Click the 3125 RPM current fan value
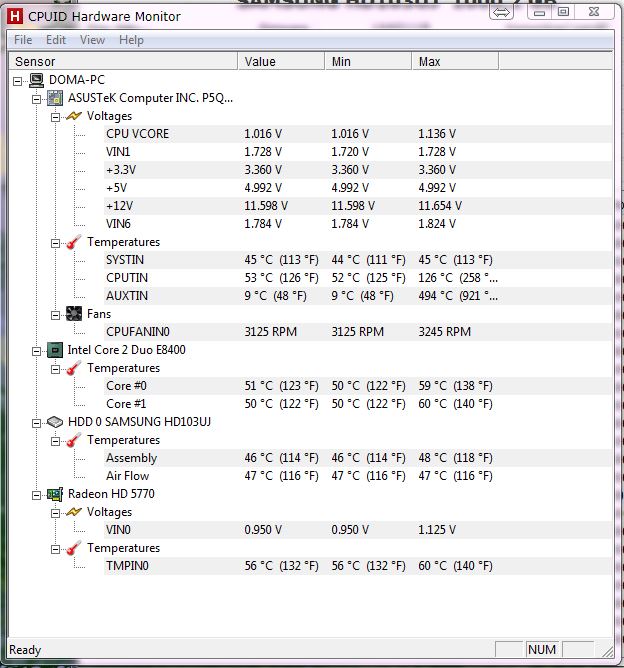This screenshot has height=668, width=624. tap(270, 332)
